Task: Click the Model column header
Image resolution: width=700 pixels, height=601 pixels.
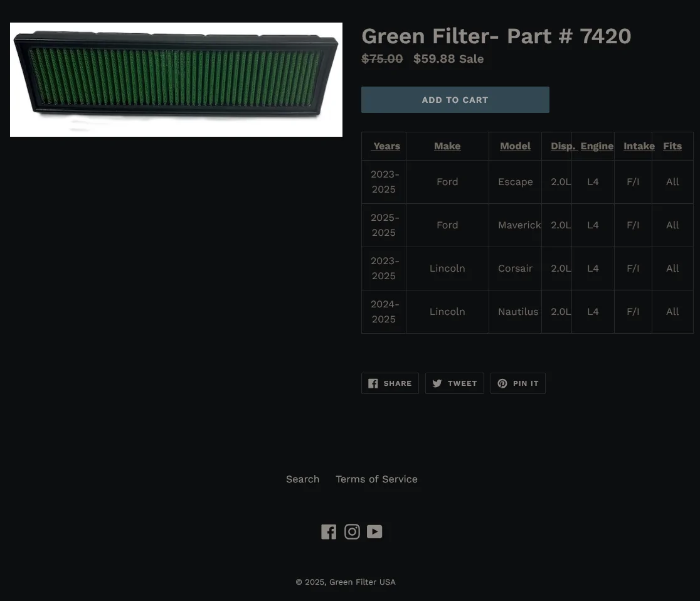Action: (x=515, y=146)
